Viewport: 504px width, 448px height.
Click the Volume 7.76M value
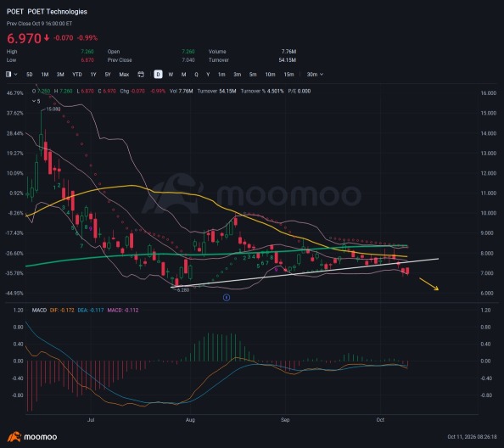[288, 52]
